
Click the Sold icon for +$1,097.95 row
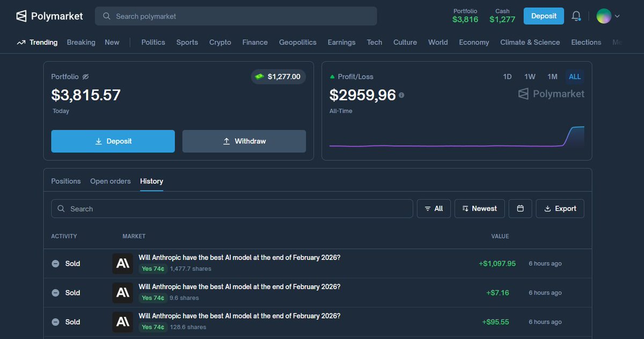(55, 264)
